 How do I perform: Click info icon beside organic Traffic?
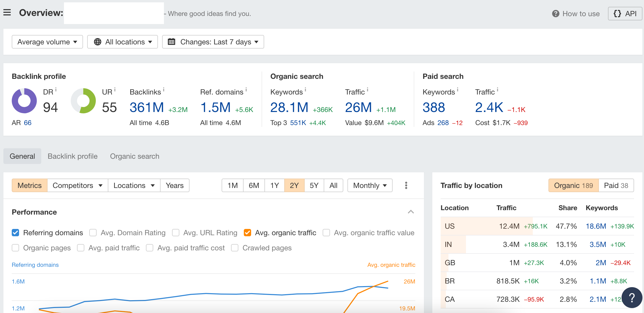coord(368,90)
